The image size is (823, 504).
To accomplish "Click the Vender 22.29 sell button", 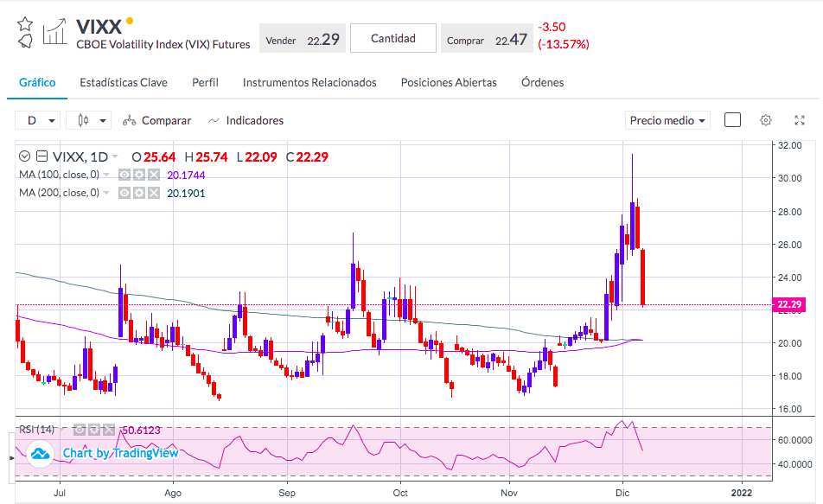I will coord(303,38).
